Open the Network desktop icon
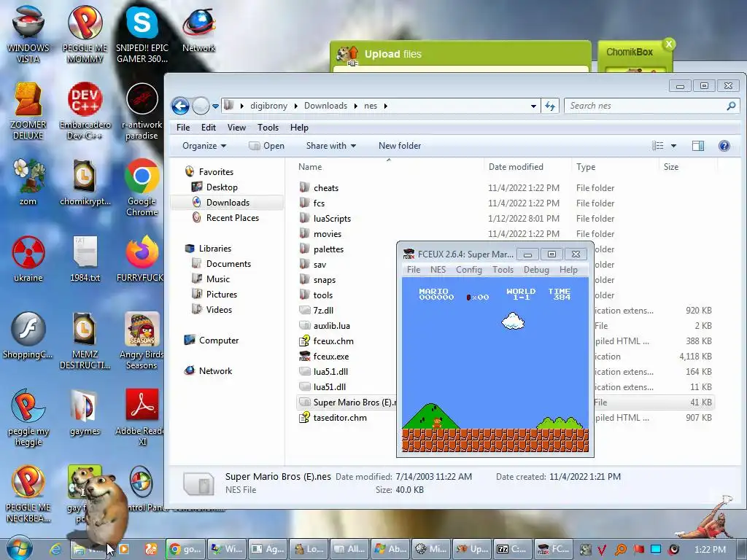This screenshot has height=560, width=747. pos(199,29)
